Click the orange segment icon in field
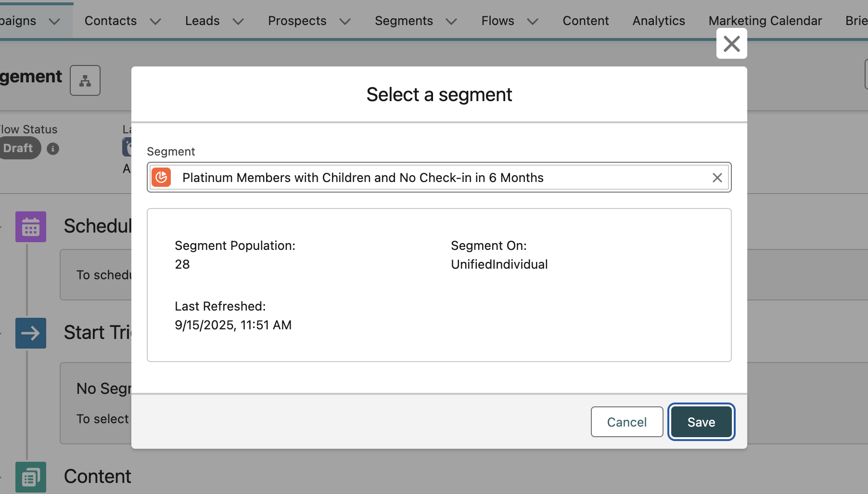This screenshot has width=868, height=494. [x=161, y=178]
